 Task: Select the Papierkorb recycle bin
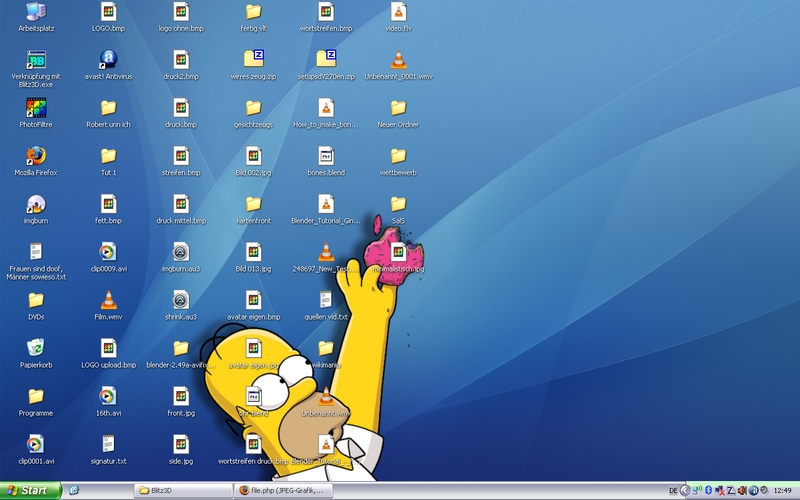[36, 347]
